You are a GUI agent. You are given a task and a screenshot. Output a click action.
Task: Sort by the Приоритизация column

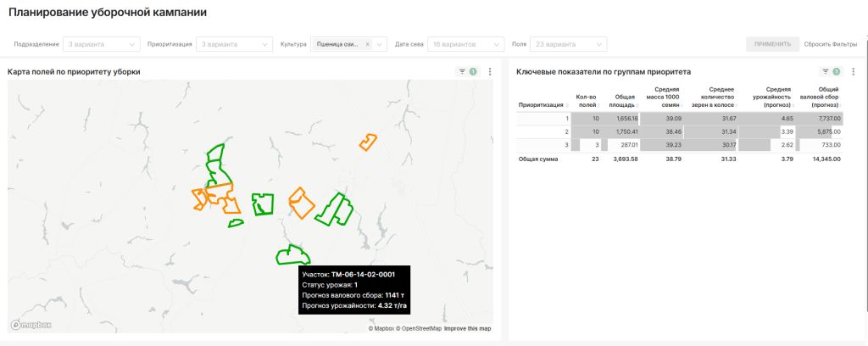pos(542,104)
